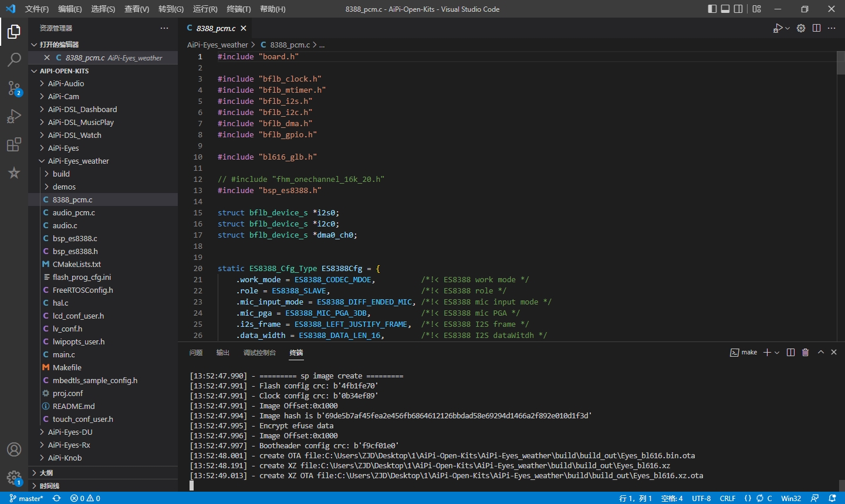Expand the build folder
Viewport: 845px width, 504px height.
103,174
